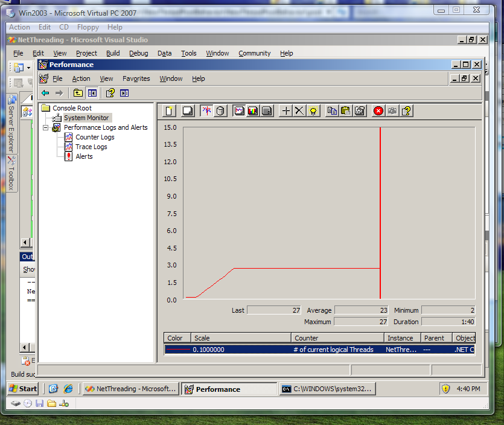Toggle View Current Activity mode

[x=205, y=110]
